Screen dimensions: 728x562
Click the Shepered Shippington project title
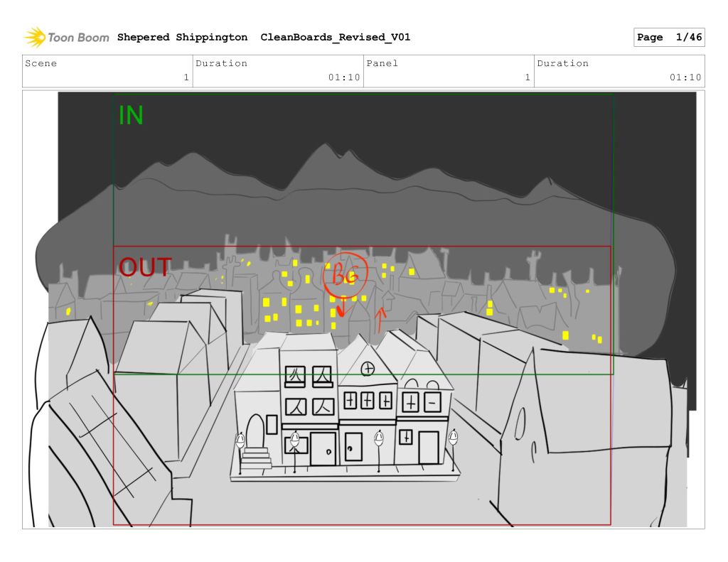click(183, 38)
